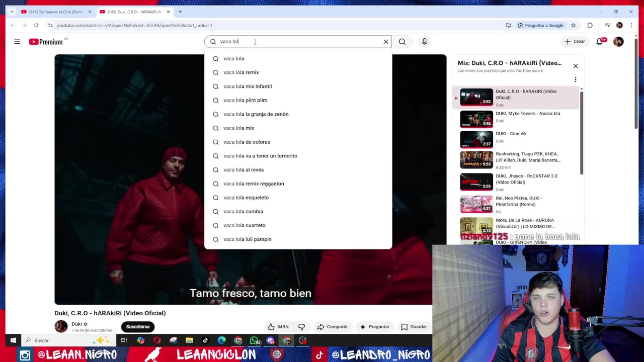Screen dimensions: 644x362
Task: Install-app icon in address bar
Action: 509,25
